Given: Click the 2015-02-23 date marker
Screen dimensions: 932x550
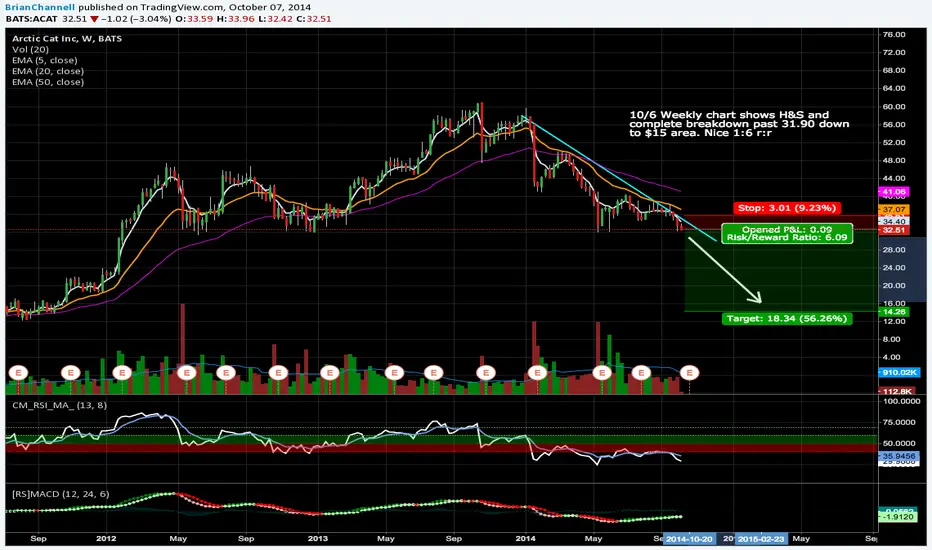Looking at the screenshot, I should point(761,539).
